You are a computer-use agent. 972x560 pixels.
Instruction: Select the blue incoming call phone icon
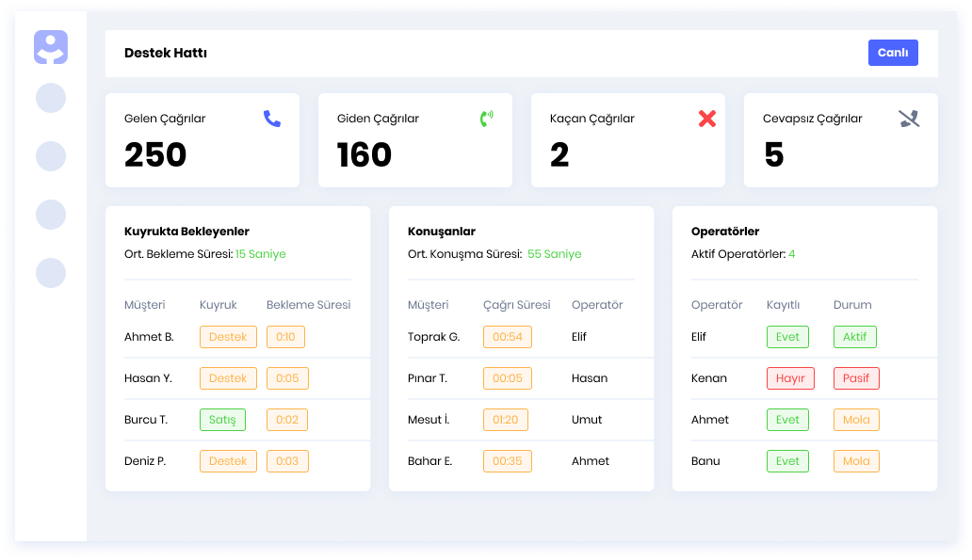pyautogui.click(x=272, y=119)
